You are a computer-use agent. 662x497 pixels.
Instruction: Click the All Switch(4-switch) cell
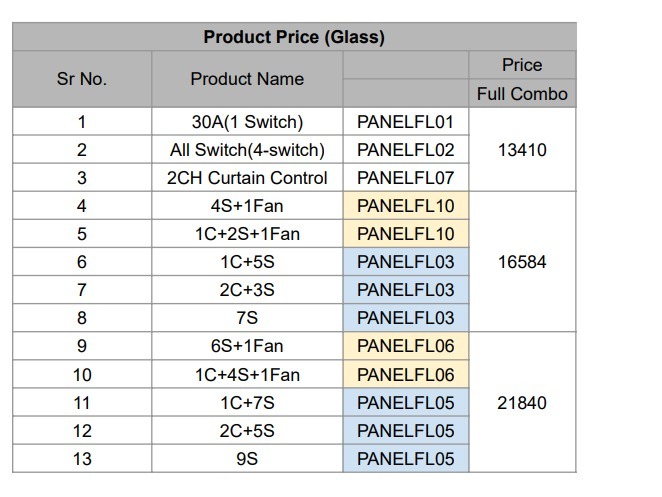247,149
